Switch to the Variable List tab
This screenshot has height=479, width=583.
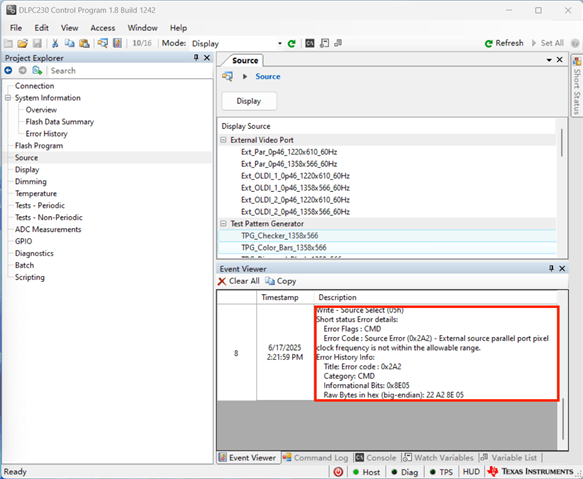(509, 458)
